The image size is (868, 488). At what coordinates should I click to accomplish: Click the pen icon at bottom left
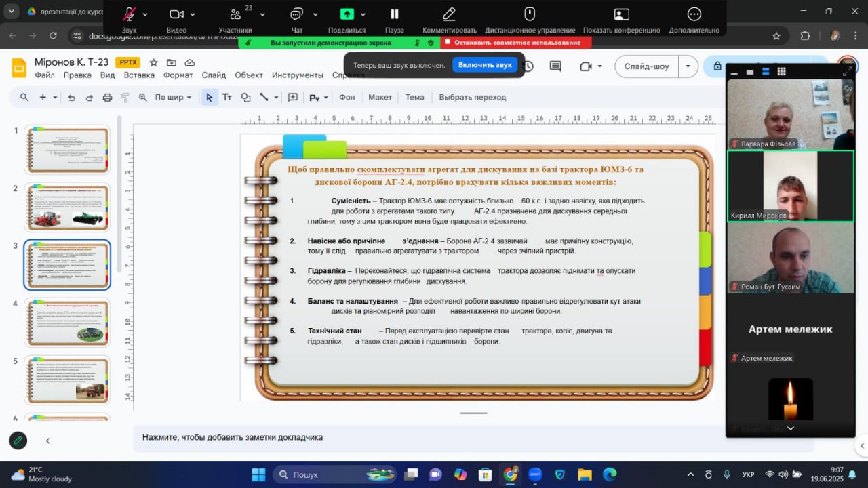(18, 441)
